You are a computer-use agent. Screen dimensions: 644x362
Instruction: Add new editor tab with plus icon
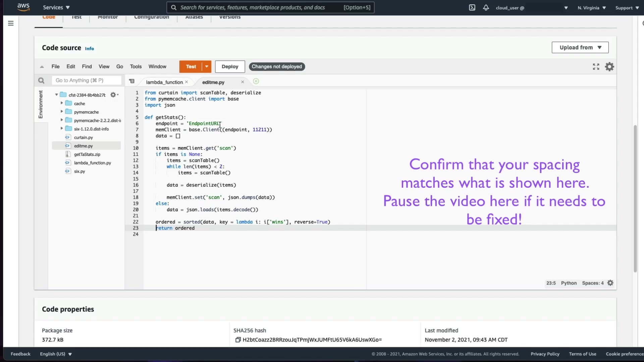[x=256, y=81]
